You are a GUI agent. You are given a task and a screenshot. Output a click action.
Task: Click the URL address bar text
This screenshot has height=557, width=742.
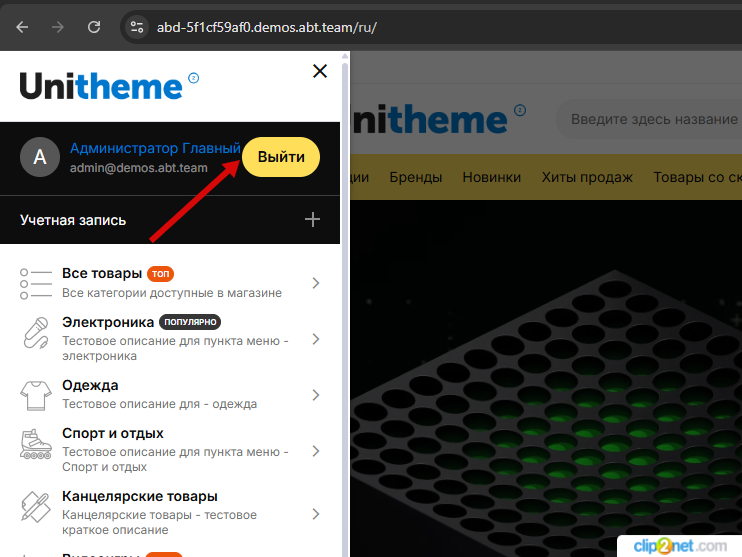[x=266, y=27]
